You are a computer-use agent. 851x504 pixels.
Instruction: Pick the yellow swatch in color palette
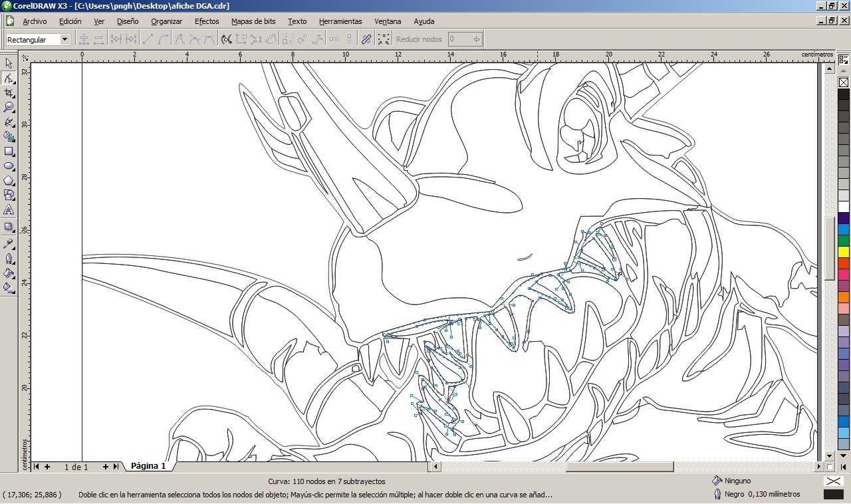tap(844, 251)
